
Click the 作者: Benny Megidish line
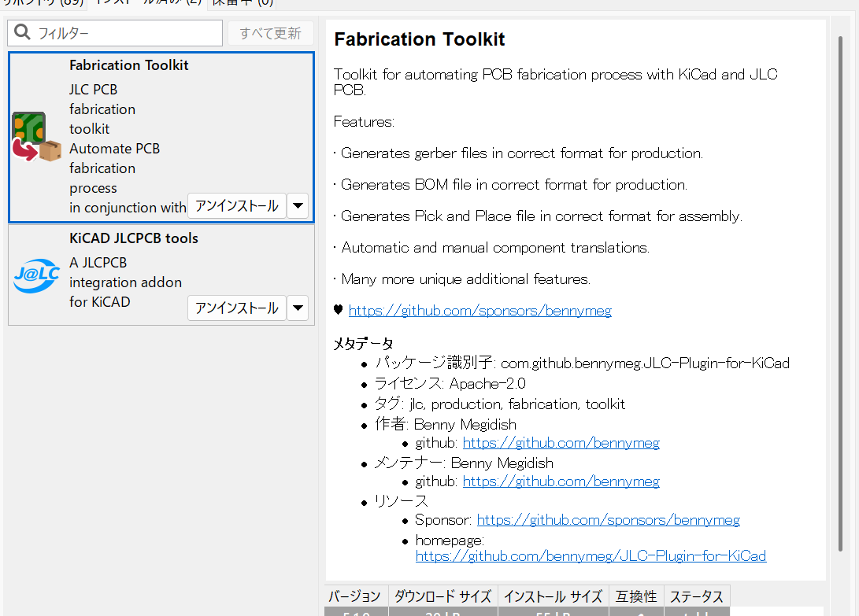pyautogui.click(x=446, y=424)
